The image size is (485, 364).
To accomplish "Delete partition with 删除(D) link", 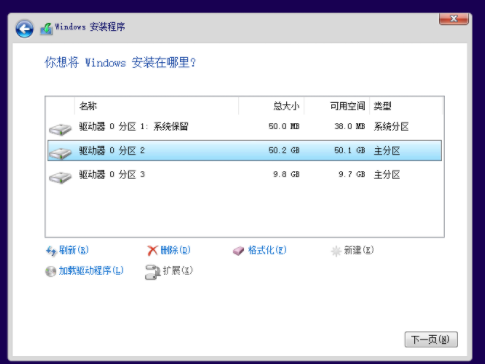I will [x=175, y=250].
